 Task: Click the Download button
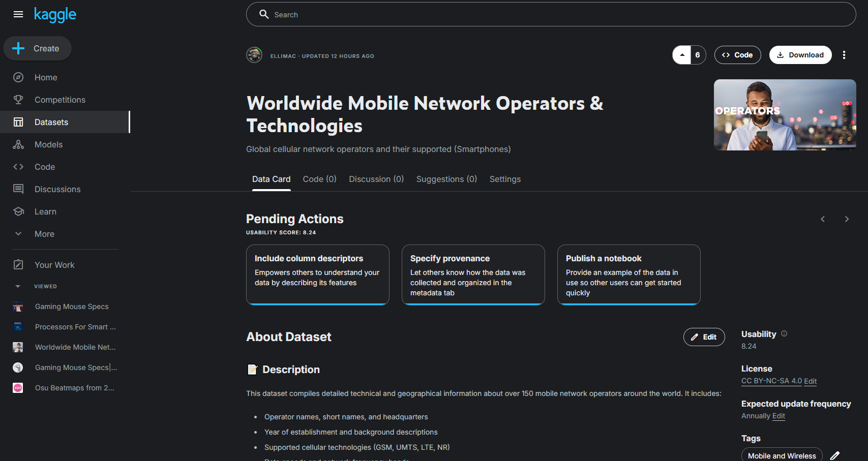click(x=800, y=55)
